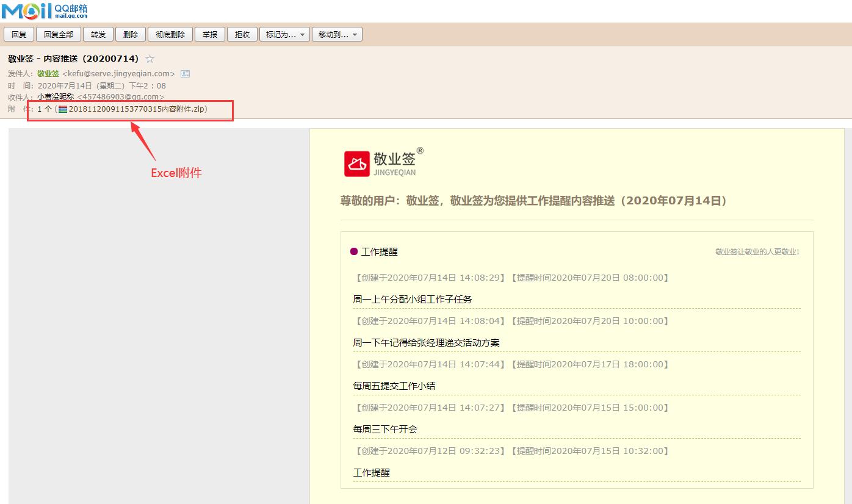852x504 pixels.
Task: Click timestamp 创建于2020年07月14日 14:07:27
Action: pyautogui.click(x=430, y=408)
